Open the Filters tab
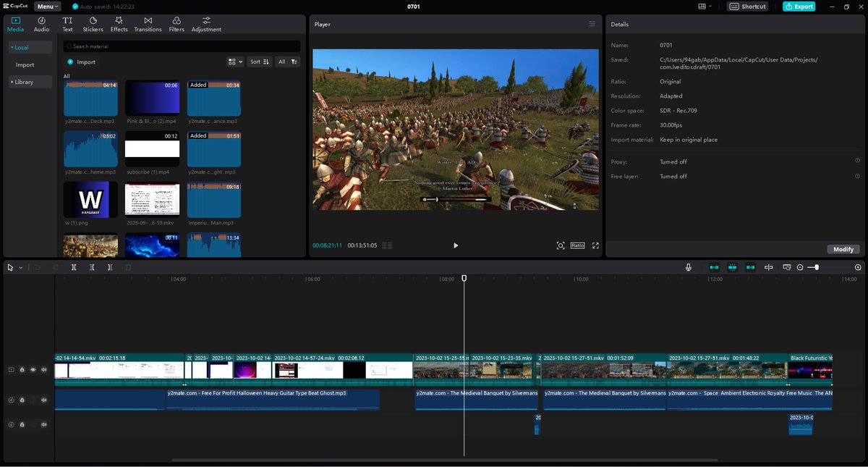868x467 pixels. coord(176,25)
